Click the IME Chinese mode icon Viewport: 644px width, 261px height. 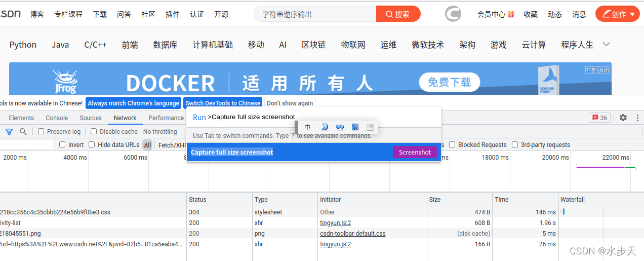click(x=308, y=127)
